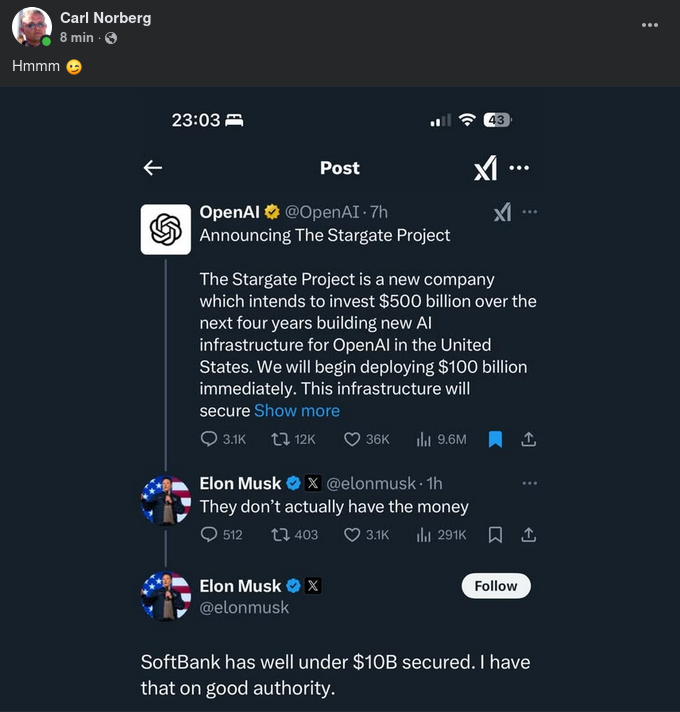Bookmark Elon Musk's reply tweet
This screenshot has width=680, height=712.
click(495, 535)
